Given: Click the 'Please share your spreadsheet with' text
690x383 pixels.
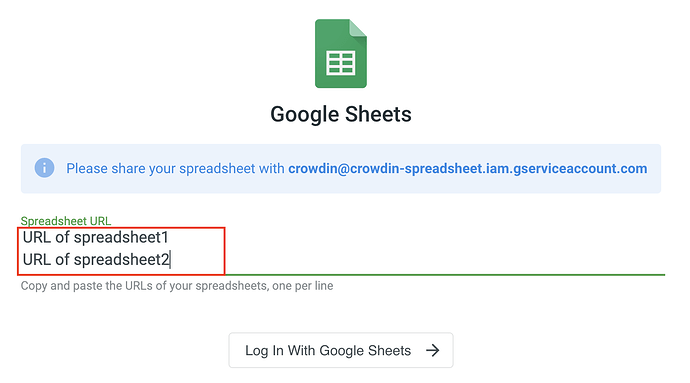Looking at the screenshot, I should click(x=175, y=168).
